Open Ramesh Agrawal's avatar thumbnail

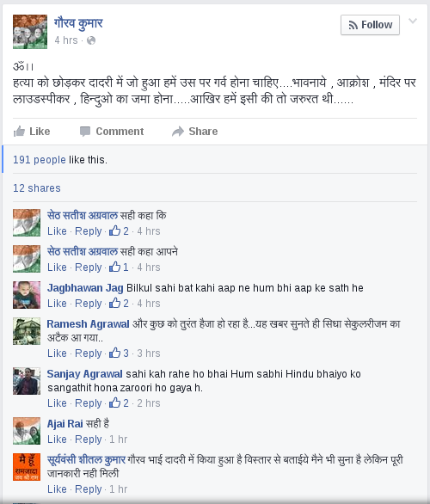tap(27, 331)
